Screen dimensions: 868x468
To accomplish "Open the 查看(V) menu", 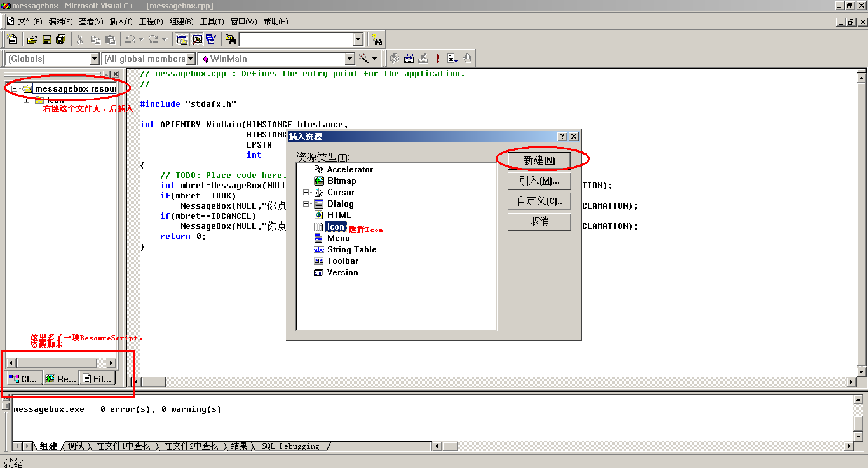I will [91, 22].
